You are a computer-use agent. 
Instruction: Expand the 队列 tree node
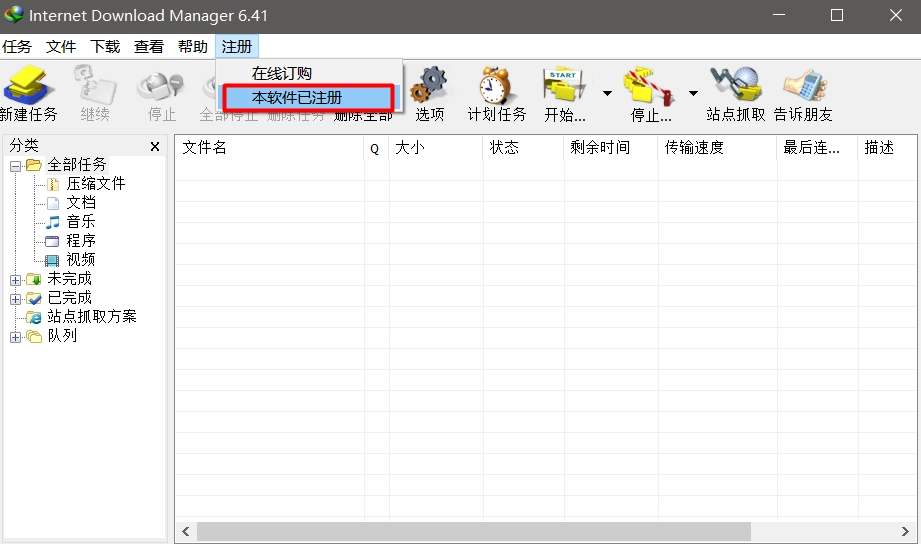15,337
